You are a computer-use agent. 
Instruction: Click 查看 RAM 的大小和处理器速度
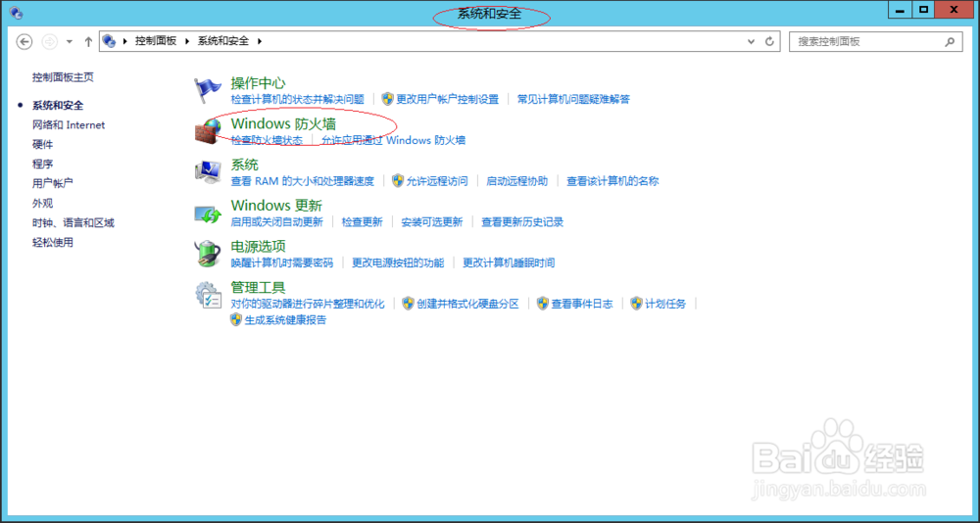click(303, 181)
